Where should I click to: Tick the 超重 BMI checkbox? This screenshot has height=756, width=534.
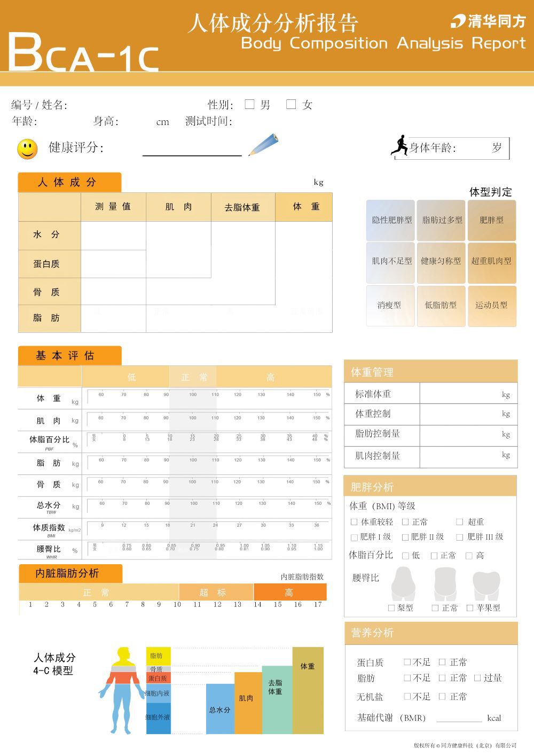pyautogui.click(x=459, y=522)
